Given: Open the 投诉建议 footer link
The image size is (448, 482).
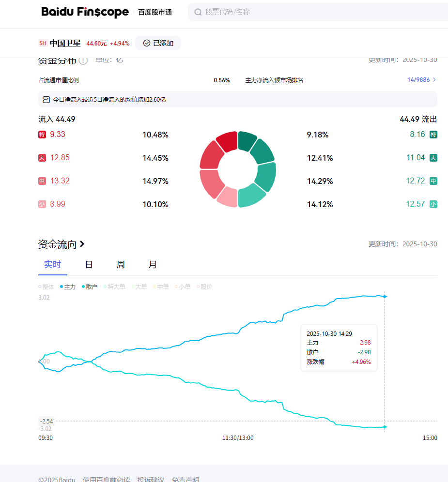Looking at the screenshot, I should [151, 479].
